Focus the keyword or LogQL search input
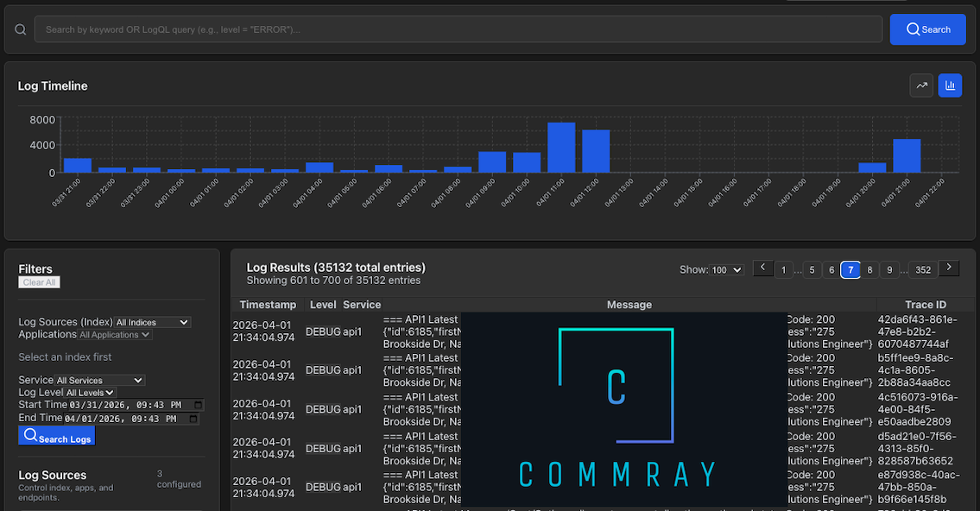980x511 pixels. click(x=458, y=29)
